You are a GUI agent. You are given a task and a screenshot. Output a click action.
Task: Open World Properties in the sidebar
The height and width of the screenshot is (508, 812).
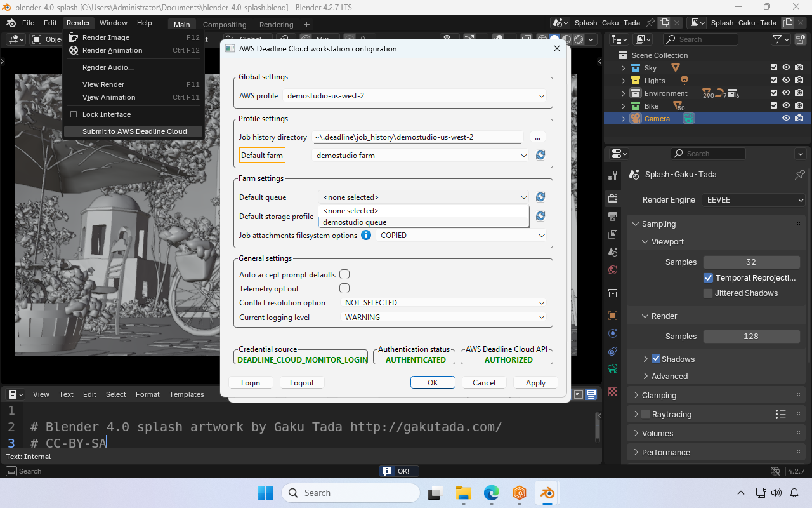(x=612, y=269)
